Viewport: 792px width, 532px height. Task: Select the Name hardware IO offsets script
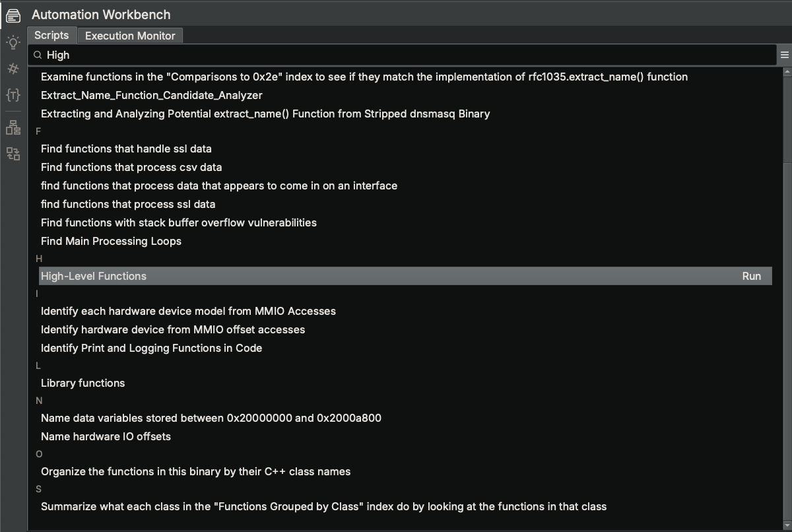point(106,436)
